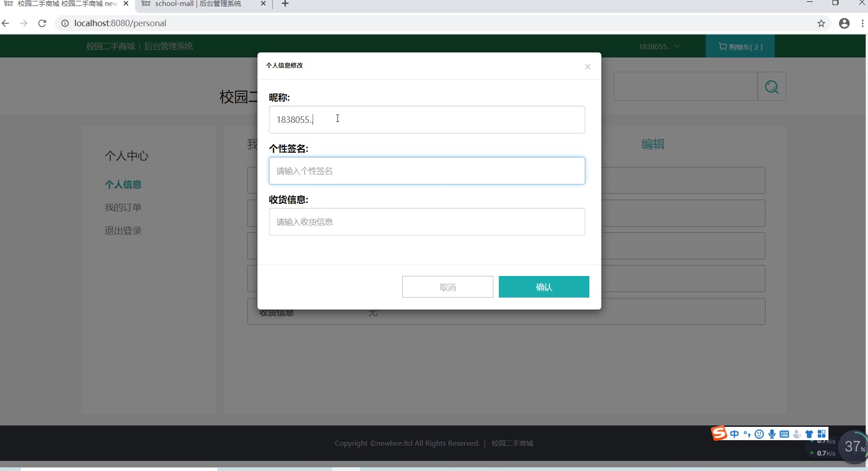The height and width of the screenshot is (471, 868).
Task: Bookmark this page with star icon
Action: coord(821,23)
